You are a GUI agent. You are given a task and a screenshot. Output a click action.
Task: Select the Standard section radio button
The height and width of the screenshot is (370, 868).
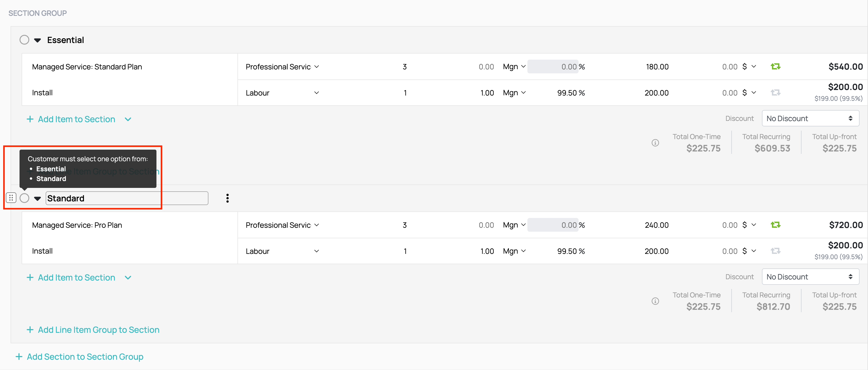(x=24, y=198)
